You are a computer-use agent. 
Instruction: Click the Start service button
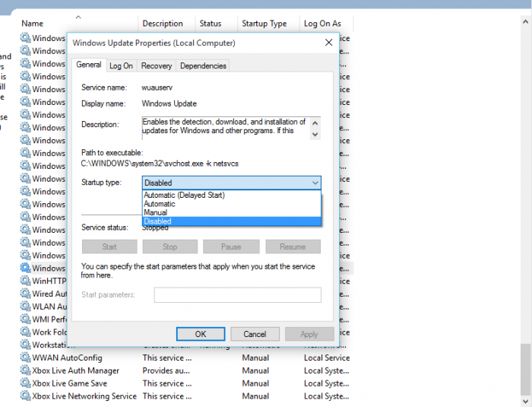109,246
